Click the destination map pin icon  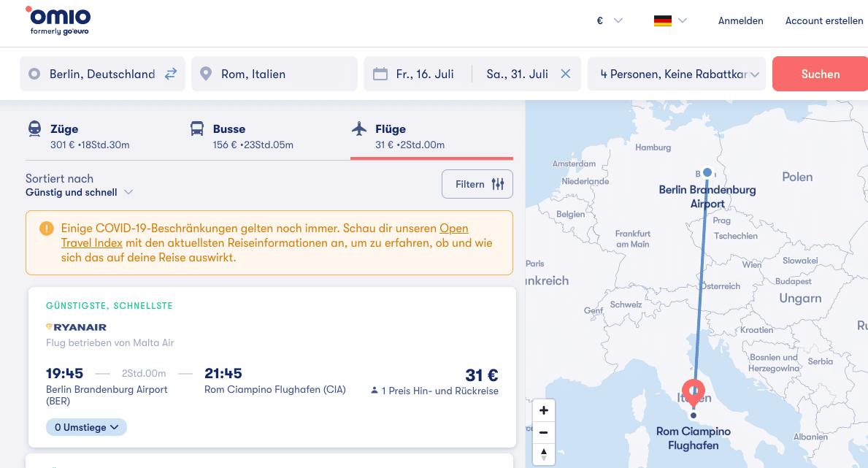coord(206,74)
